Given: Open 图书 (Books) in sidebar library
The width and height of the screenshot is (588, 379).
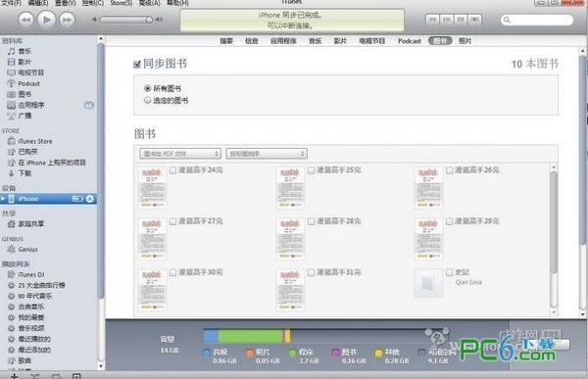Looking at the screenshot, I should tap(24, 94).
